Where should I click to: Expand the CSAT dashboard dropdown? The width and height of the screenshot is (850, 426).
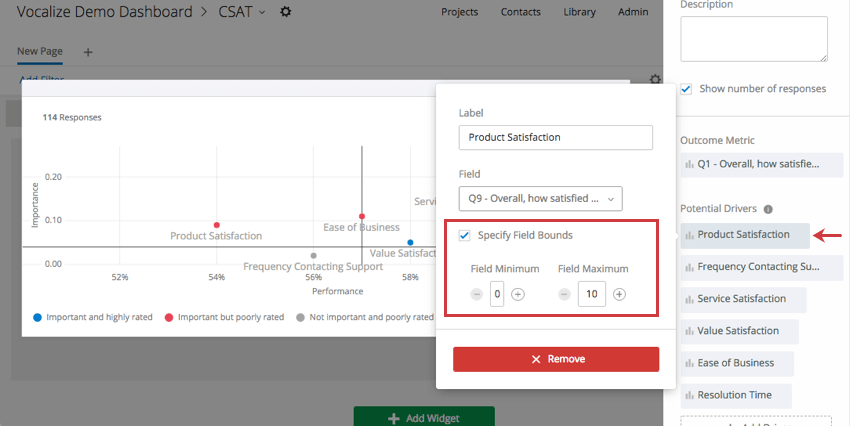pyautogui.click(x=262, y=12)
